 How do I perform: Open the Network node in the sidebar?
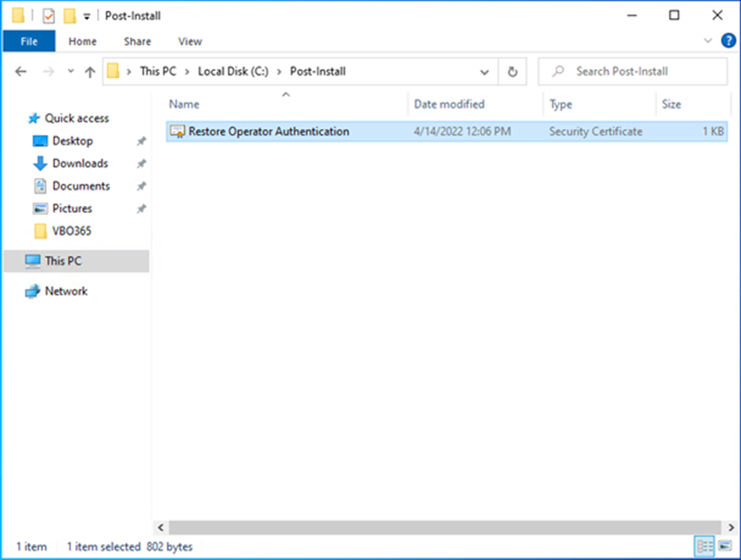click(65, 291)
